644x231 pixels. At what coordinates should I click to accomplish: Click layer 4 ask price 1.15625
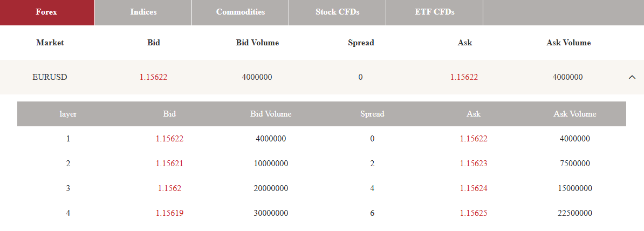point(474,213)
